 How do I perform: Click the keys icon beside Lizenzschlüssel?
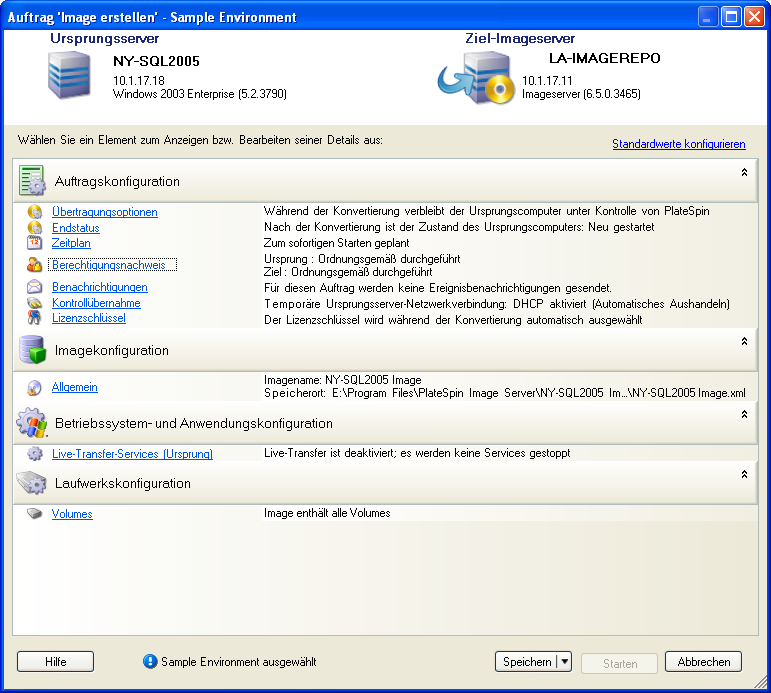coord(34,318)
